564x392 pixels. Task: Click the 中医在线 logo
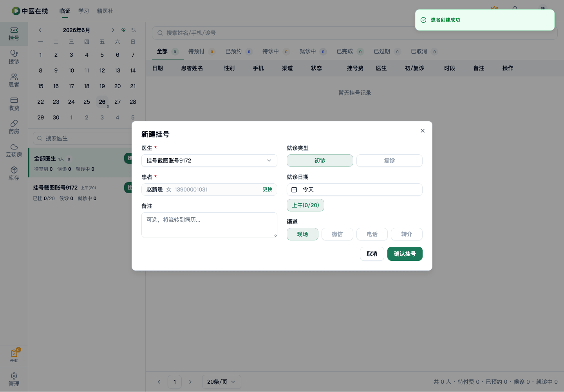[30, 11]
